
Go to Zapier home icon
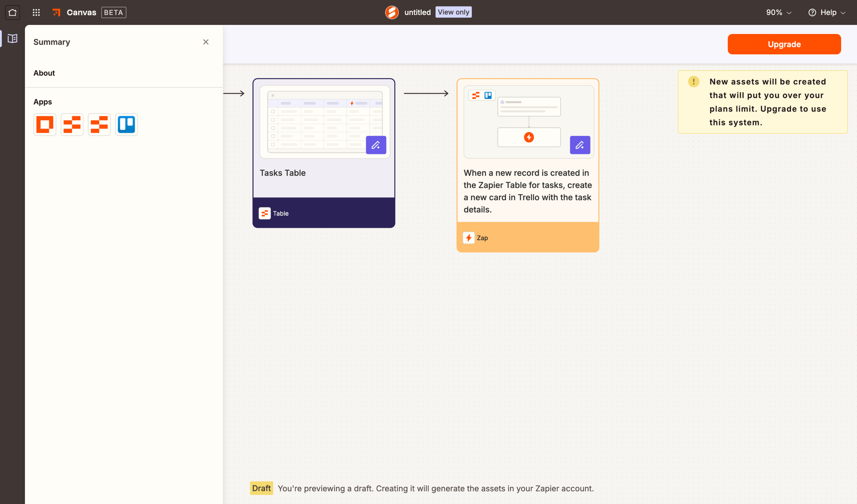pyautogui.click(x=12, y=12)
